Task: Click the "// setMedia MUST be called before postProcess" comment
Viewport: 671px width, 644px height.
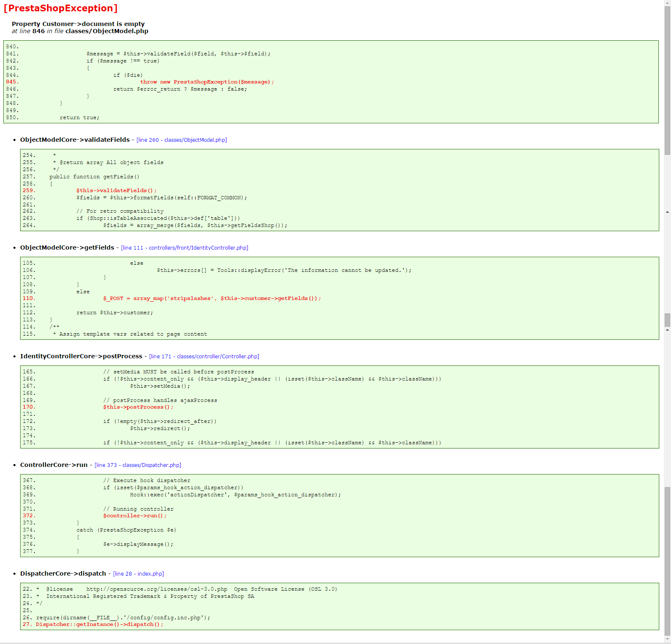Action: pos(179,372)
